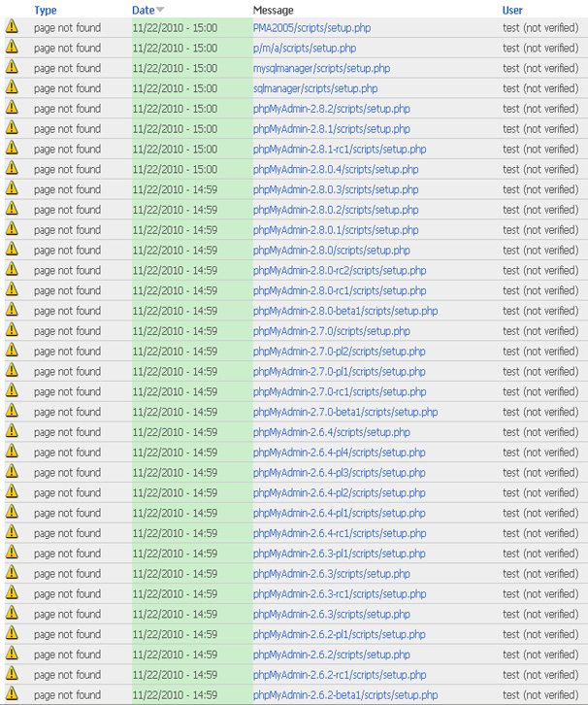Open the p/m/a/scripts/setup.php message link
Image resolution: width=588 pixels, height=705 pixels.
pos(304,48)
